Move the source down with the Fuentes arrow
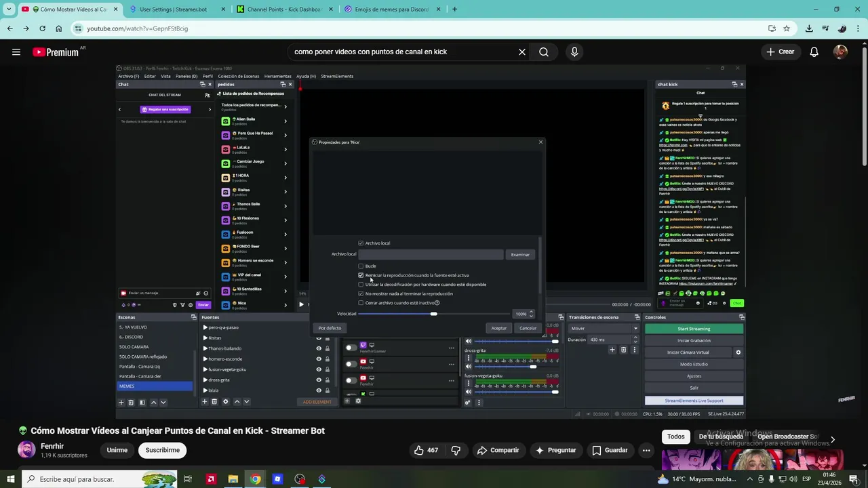Viewport: 868px width, 488px height. [246, 401]
